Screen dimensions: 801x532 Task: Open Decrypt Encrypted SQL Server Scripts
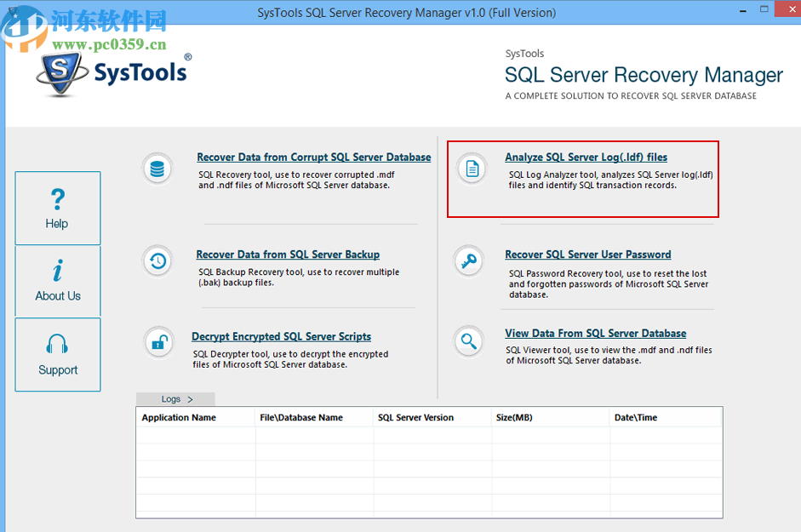click(x=281, y=336)
